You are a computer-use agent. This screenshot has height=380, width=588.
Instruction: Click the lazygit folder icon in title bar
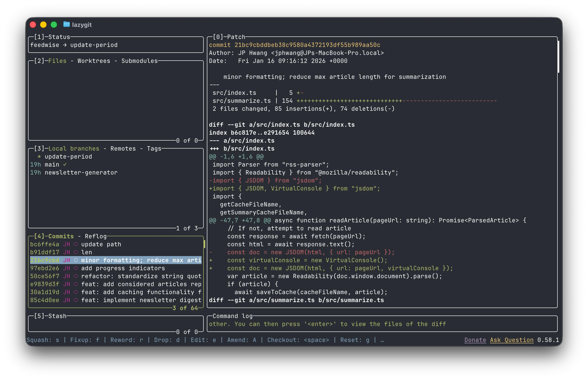[x=66, y=24]
